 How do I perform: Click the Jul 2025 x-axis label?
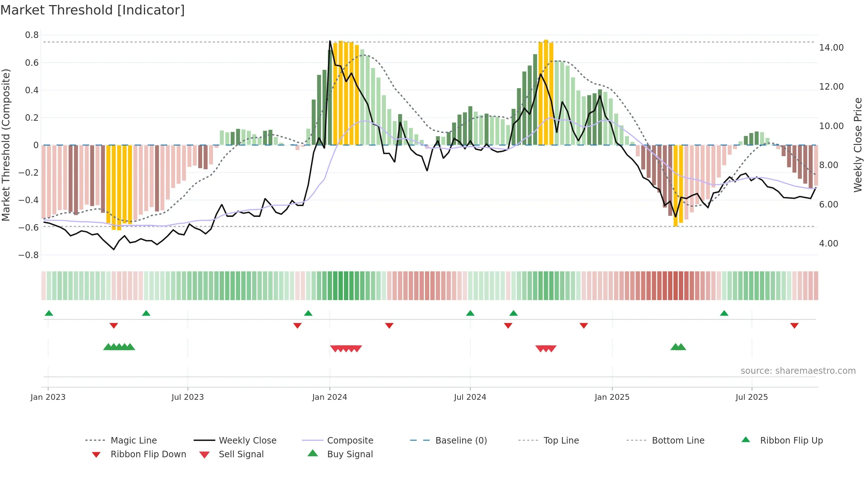pos(752,397)
